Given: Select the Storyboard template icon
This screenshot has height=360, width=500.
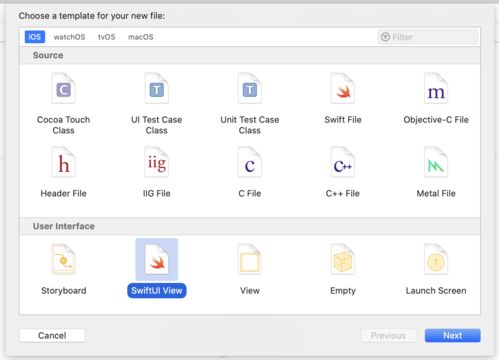Looking at the screenshot, I should [63, 259].
